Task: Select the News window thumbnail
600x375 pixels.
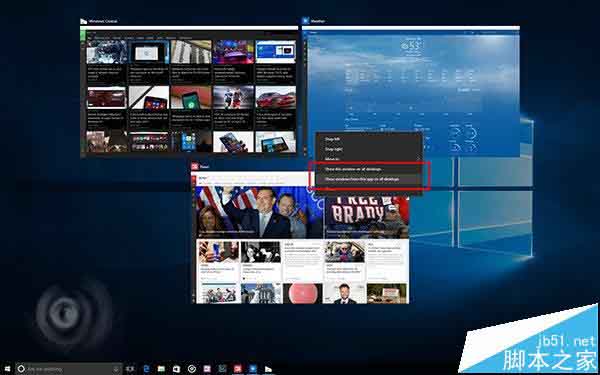Action: pos(300,237)
